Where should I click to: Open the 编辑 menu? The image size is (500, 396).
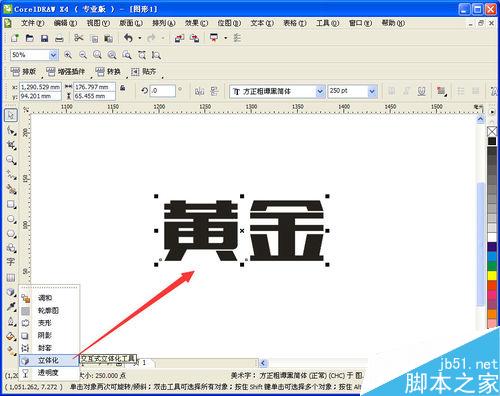coord(65,23)
